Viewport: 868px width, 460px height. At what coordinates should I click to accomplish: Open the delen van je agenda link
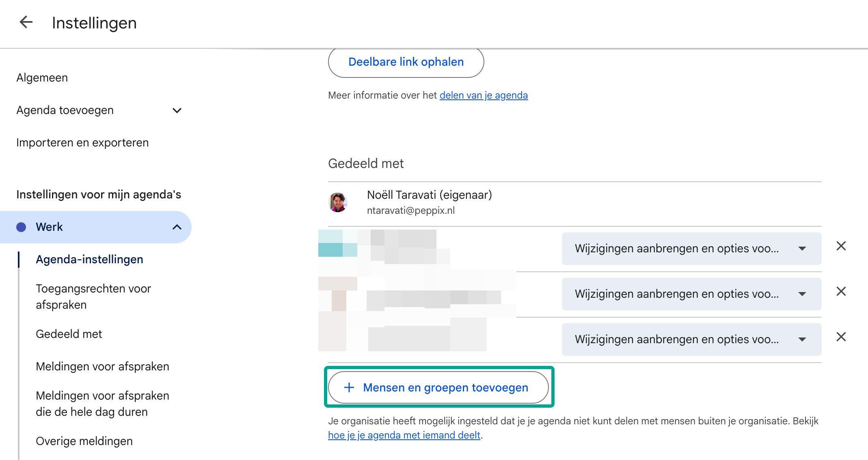coord(484,95)
